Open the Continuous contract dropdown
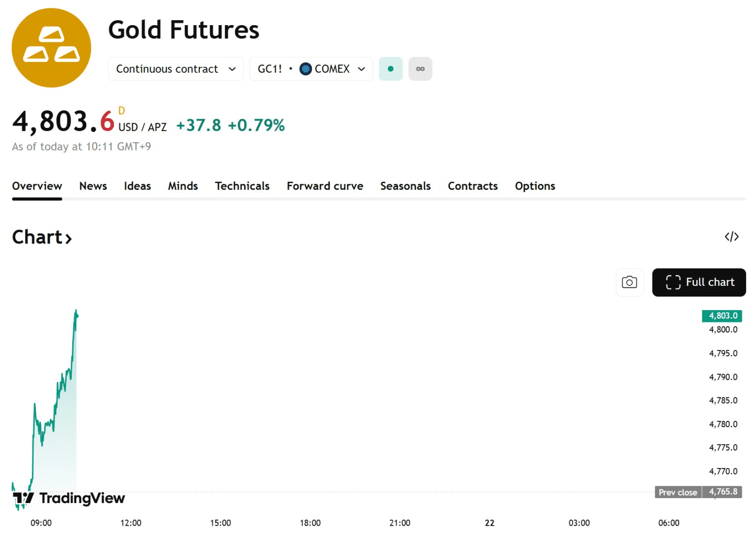The image size is (756, 534). pyautogui.click(x=176, y=69)
